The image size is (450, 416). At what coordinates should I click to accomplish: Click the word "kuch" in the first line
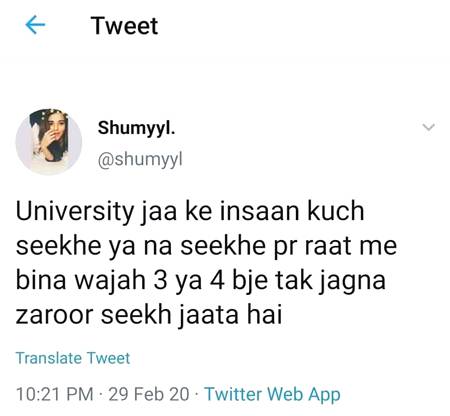(x=335, y=211)
